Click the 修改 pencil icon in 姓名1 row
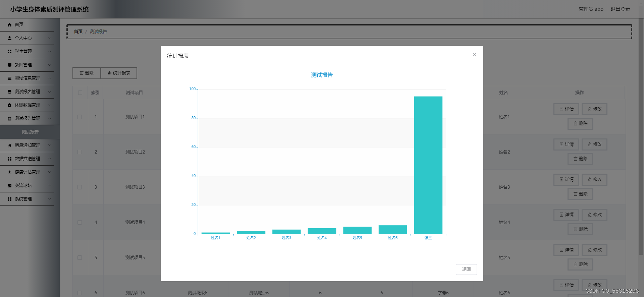 pyautogui.click(x=589, y=109)
